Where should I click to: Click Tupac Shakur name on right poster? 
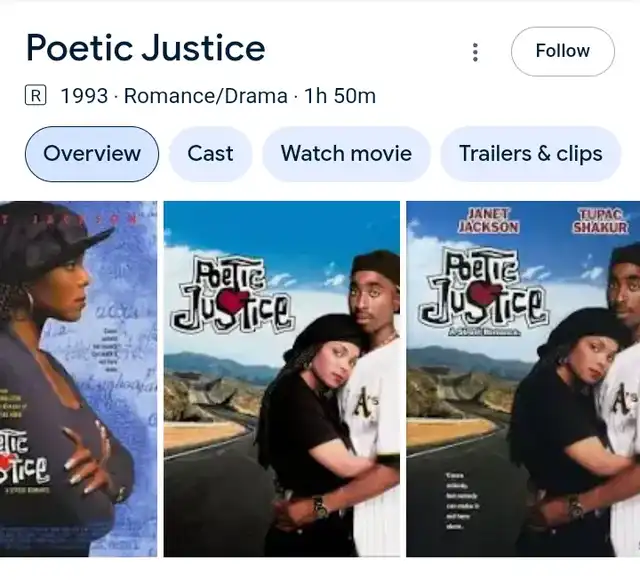coord(600,221)
